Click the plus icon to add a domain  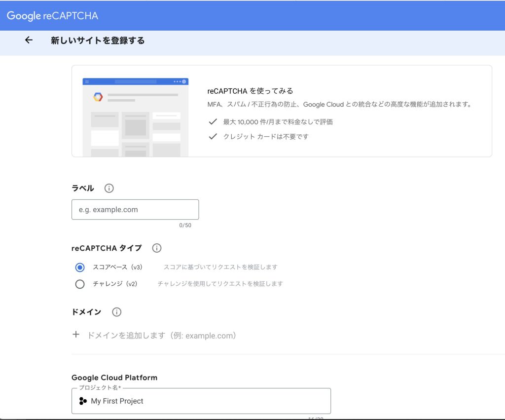pyautogui.click(x=76, y=335)
